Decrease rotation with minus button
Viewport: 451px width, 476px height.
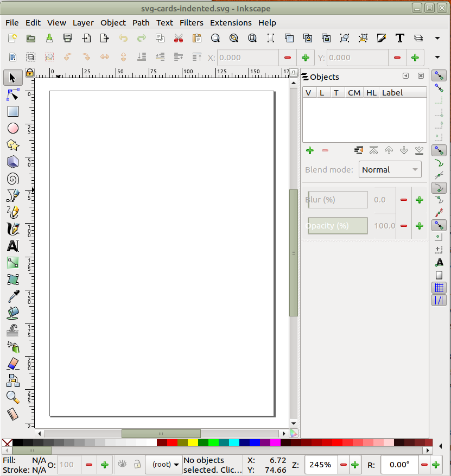424,465
